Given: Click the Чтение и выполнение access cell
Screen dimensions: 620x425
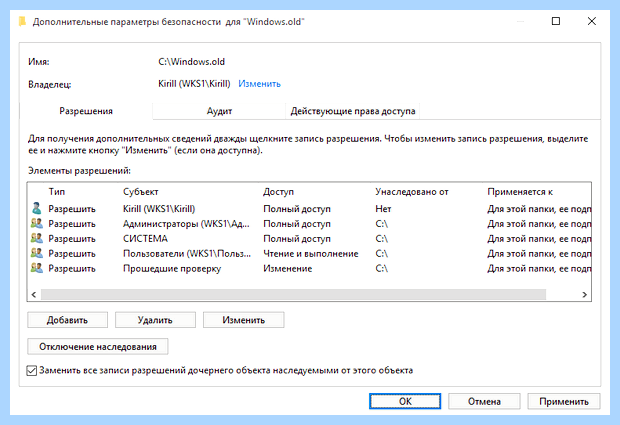Looking at the screenshot, I should click(x=311, y=253).
